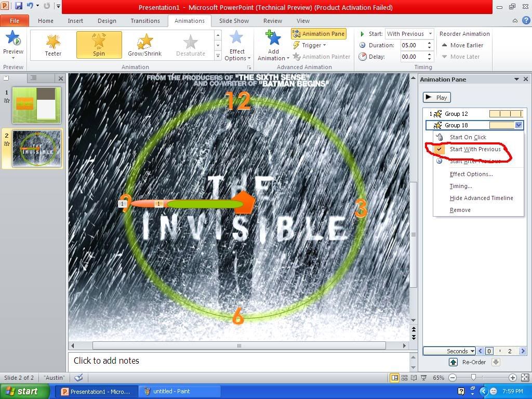The width and height of the screenshot is (532, 399).
Task: Go to the Transitions tab
Action: coord(145,21)
